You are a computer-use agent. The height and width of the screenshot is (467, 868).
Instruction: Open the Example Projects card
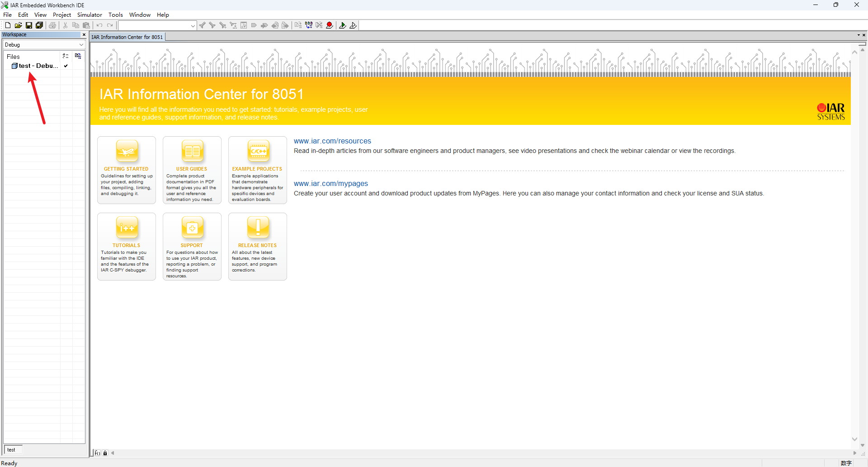(x=258, y=170)
